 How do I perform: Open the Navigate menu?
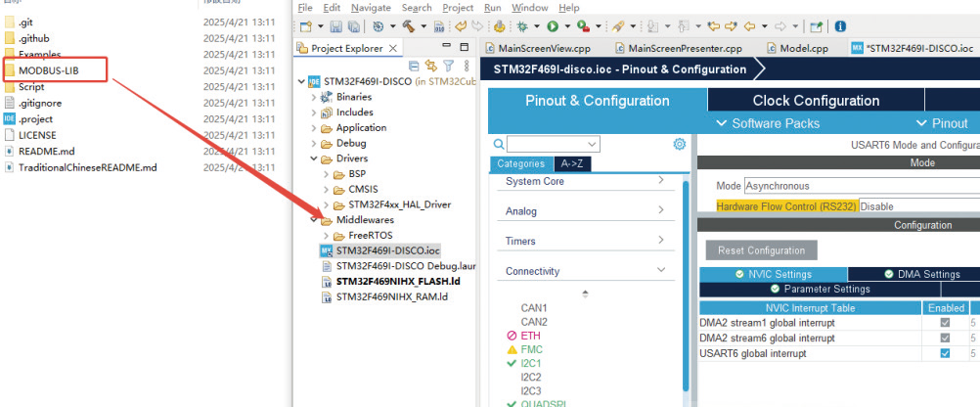[x=371, y=8]
